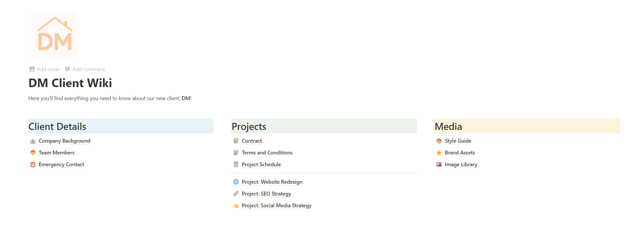
Task: Click the globe icon beside Website Redesign
Action: pos(236,182)
